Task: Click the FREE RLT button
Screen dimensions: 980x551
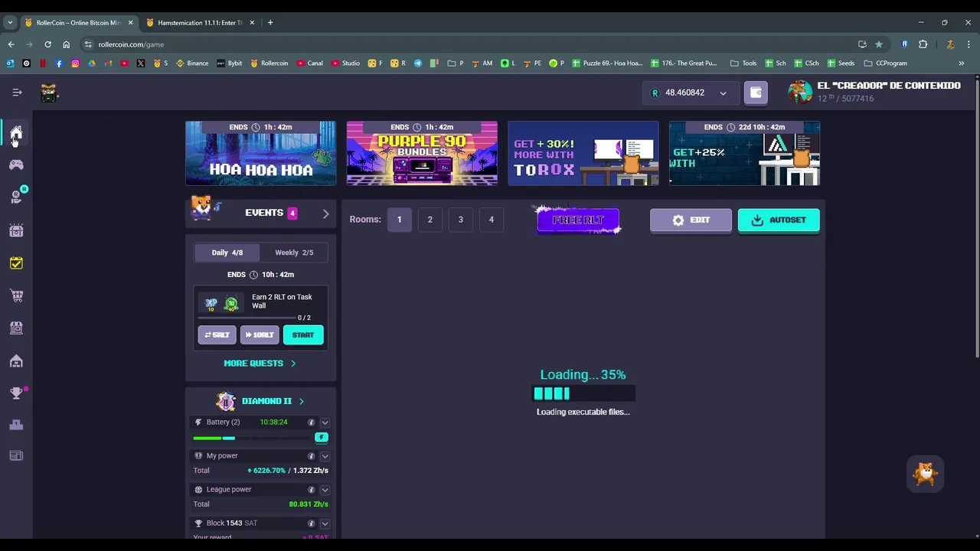Action: point(578,220)
